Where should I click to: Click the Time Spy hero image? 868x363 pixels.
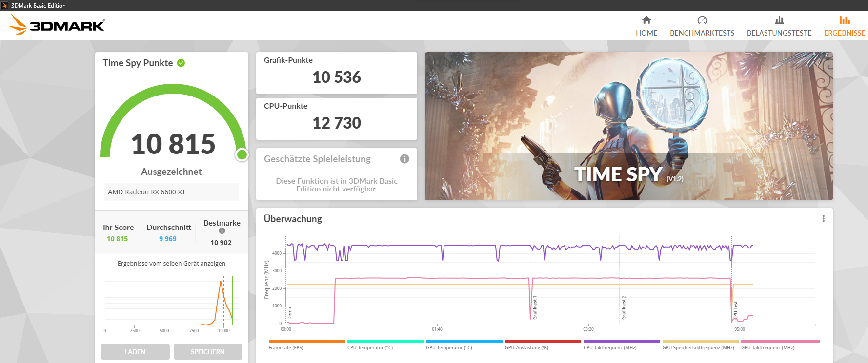[x=628, y=126]
